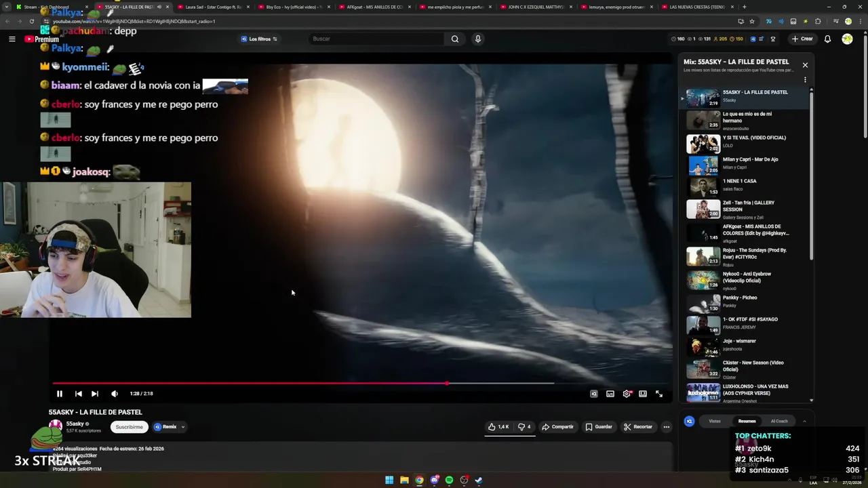Image resolution: width=868 pixels, height=488 pixels.
Task: Toggle the IQ player control icon
Action: (594, 394)
